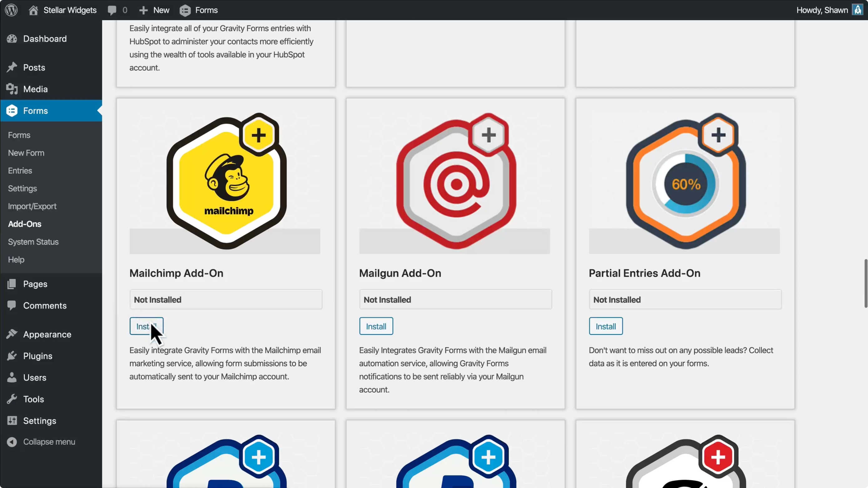The width and height of the screenshot is (868, 488).
Task: Open Forms submenu item
Action: pos(19,135)
